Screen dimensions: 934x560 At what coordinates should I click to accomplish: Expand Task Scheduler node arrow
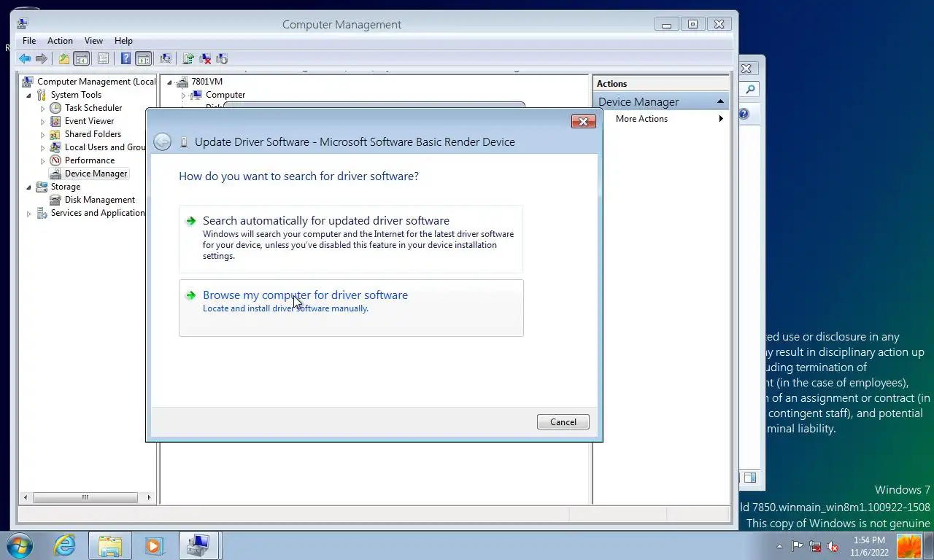[x=42, y=108]
